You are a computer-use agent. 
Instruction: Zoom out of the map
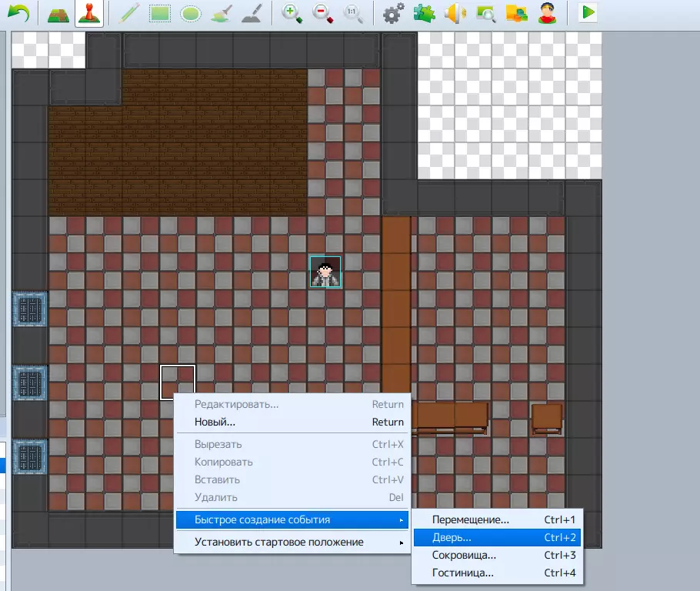[322, 13]
